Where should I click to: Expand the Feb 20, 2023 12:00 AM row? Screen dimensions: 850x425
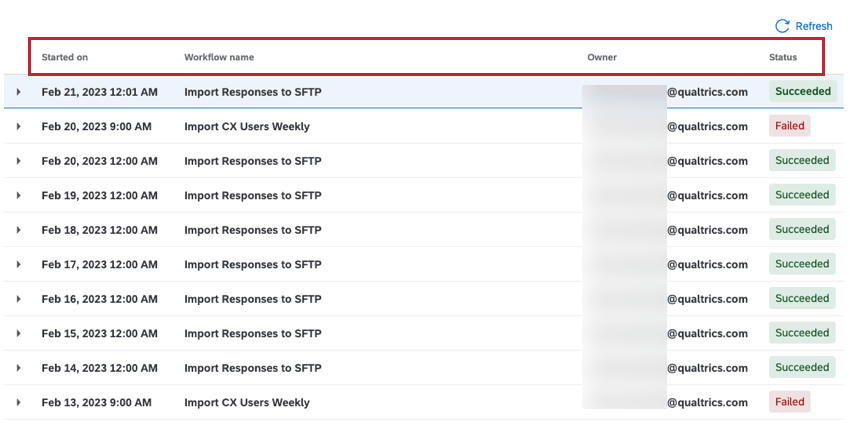coord(18,161)
